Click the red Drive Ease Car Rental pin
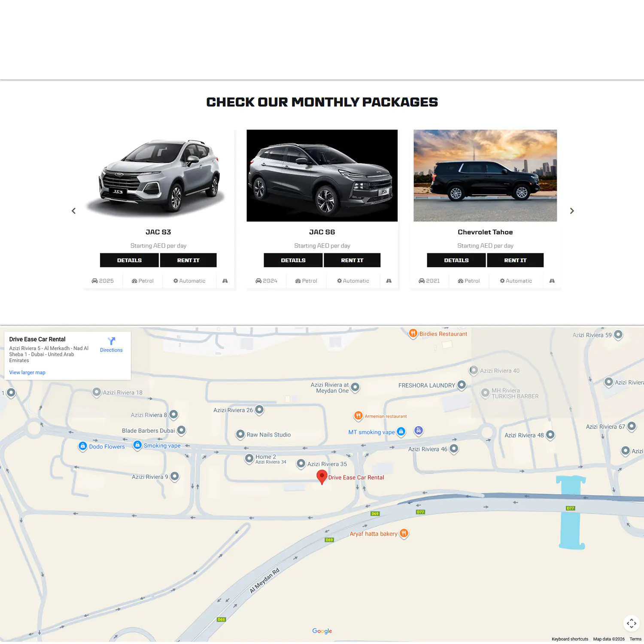Viewport: 644px width, 644px height. point(322,477)
